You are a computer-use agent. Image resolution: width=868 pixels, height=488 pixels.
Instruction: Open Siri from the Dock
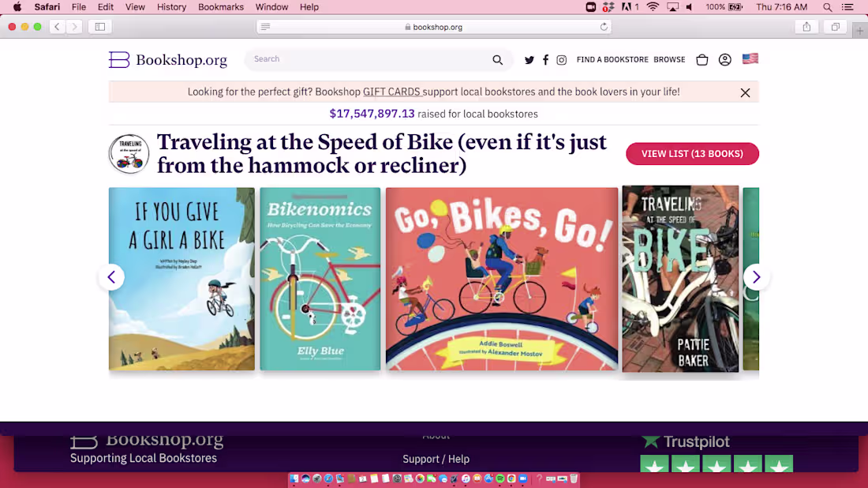[305, 479]
